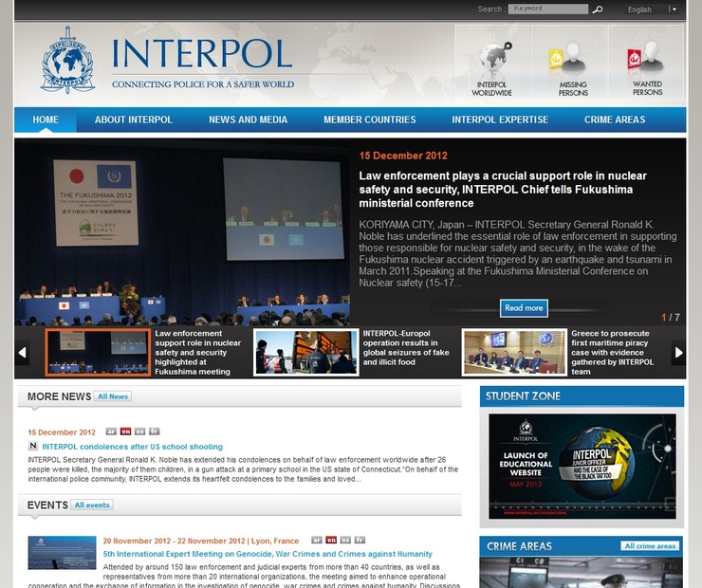Viewport: 702px width, 588px height.
Task: Select the Greece maritime piracy thumbnail
Action: pos(514,353)
